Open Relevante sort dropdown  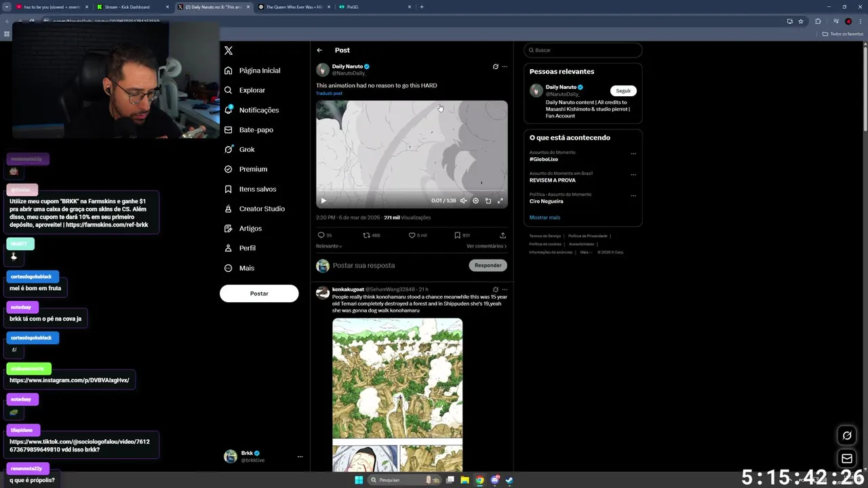[329, 246]
